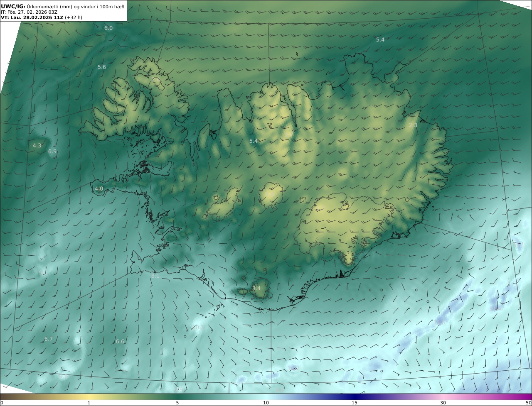The width and height of the screenshot is (532, 406).
Task: Click the 30 tick on the color scale
Action: pos(443,403)
